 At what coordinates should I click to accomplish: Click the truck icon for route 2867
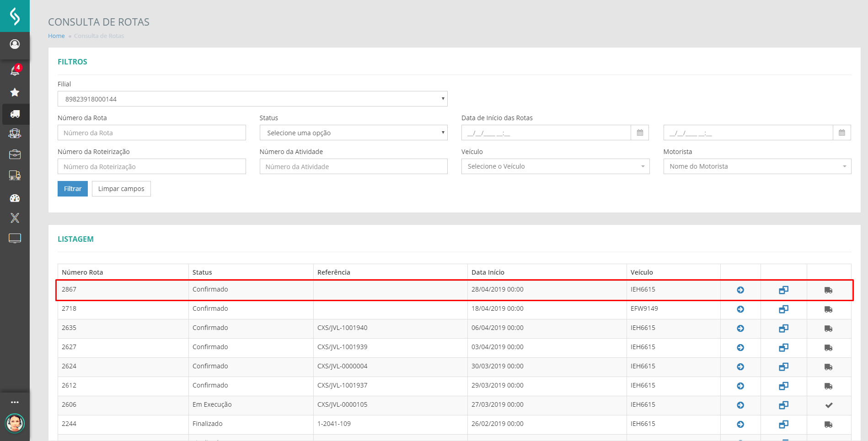tap(829, 290)
